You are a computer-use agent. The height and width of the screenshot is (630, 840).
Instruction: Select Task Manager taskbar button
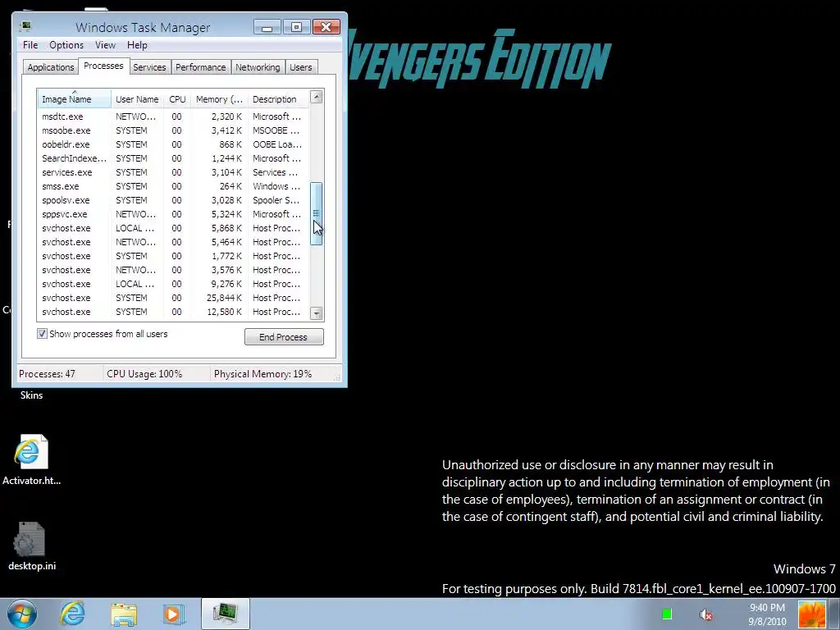click(x=226, y=614)
